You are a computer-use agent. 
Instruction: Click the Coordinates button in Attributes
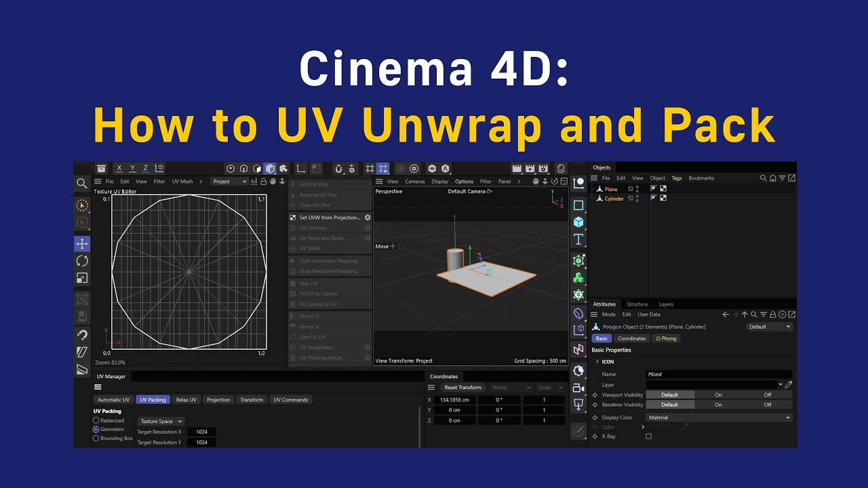click(x=632, y=338)
